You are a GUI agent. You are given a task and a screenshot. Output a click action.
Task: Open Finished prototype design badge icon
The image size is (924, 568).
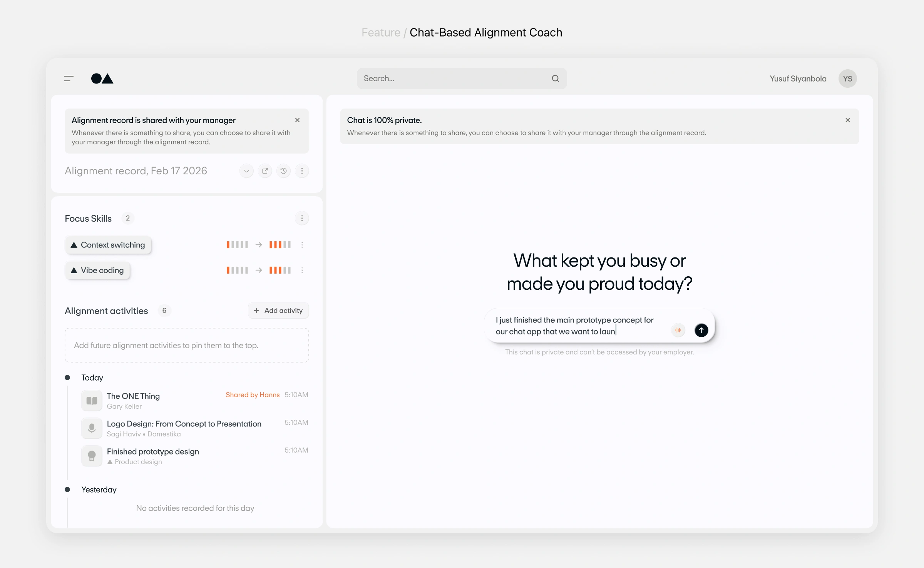pyautogui.click(x=92, y=456)
